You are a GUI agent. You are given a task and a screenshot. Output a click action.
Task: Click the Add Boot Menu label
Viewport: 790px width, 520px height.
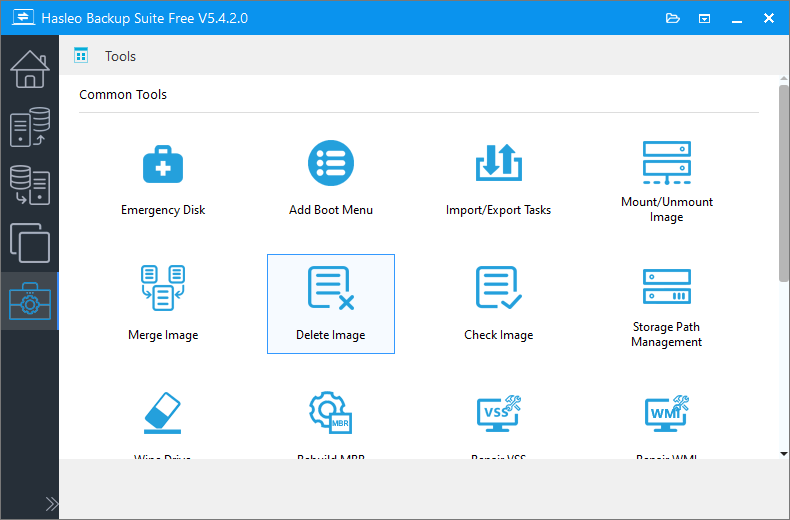pos(331,210)
